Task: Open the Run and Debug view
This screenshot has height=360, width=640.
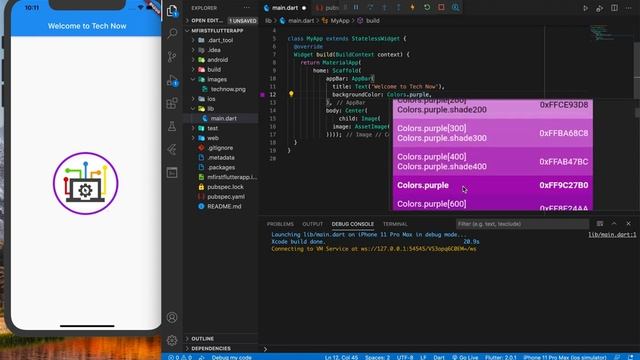Action: (172, 80)
